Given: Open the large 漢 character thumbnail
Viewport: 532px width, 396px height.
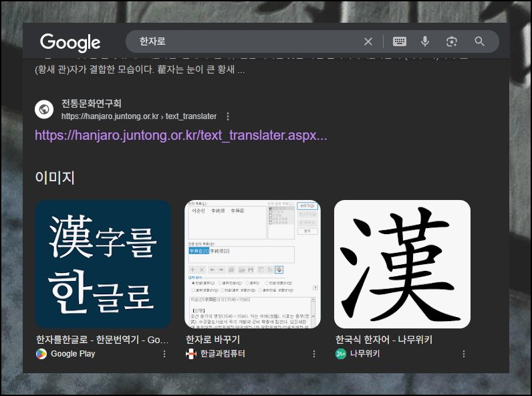Looking at the screenshot, I should pos(402,264).
